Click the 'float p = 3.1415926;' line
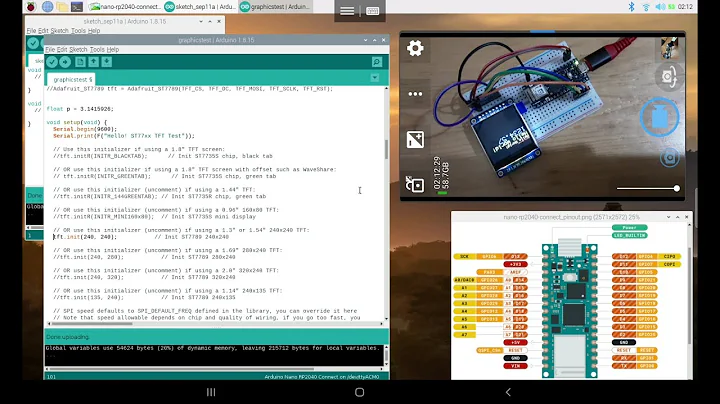The width and height of the screenshot is (720, 404). point(80,109)
